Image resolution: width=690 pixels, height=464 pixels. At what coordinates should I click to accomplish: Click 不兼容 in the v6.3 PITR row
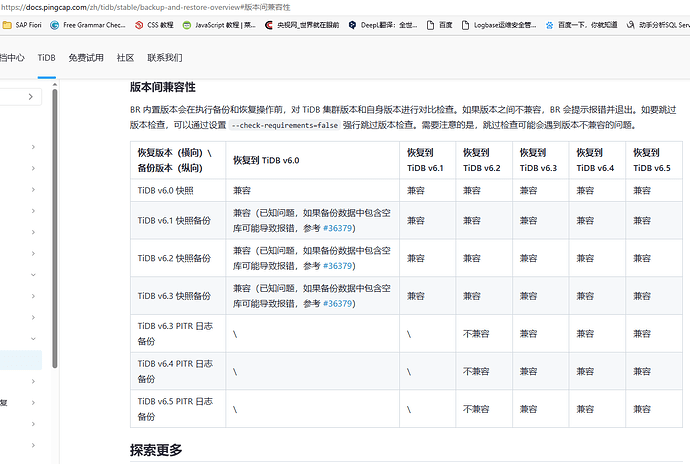[x=476, y=334]
